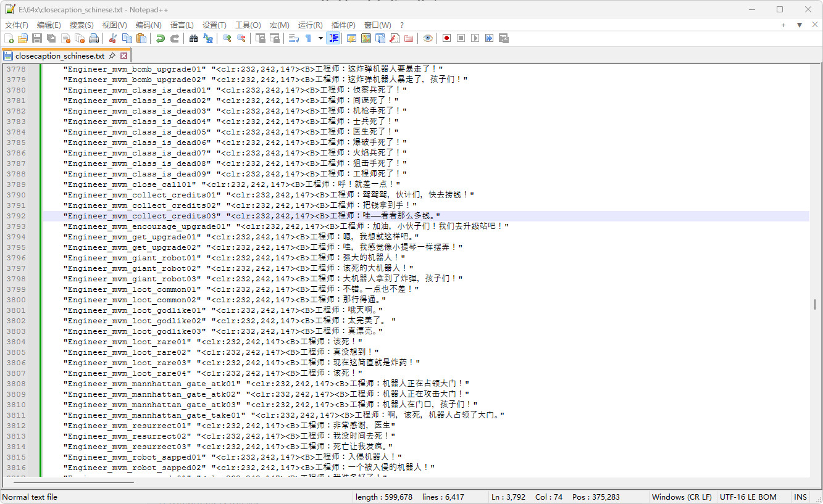
Task: Click the Save Recorded Macro icon
Action: coord(504,38)
